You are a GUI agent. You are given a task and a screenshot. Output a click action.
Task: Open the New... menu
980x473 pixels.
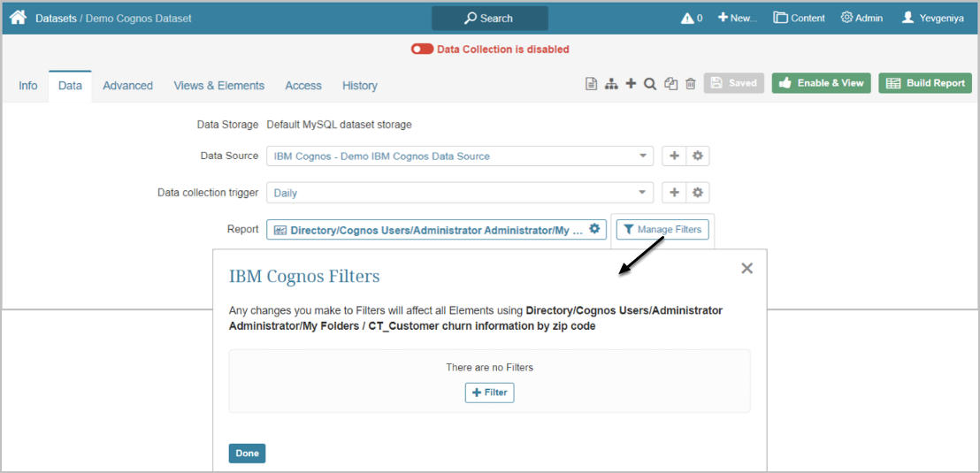737,18
